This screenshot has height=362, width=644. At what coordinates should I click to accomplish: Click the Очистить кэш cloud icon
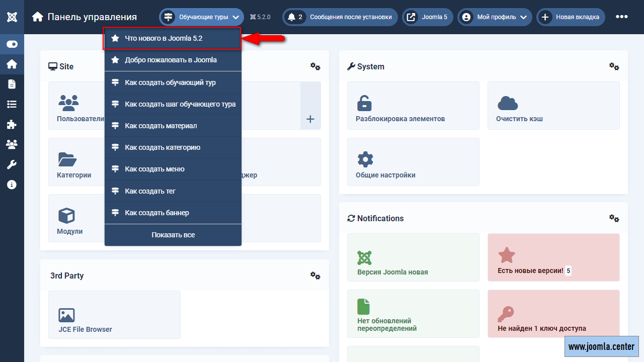click(x=508, y=103)
